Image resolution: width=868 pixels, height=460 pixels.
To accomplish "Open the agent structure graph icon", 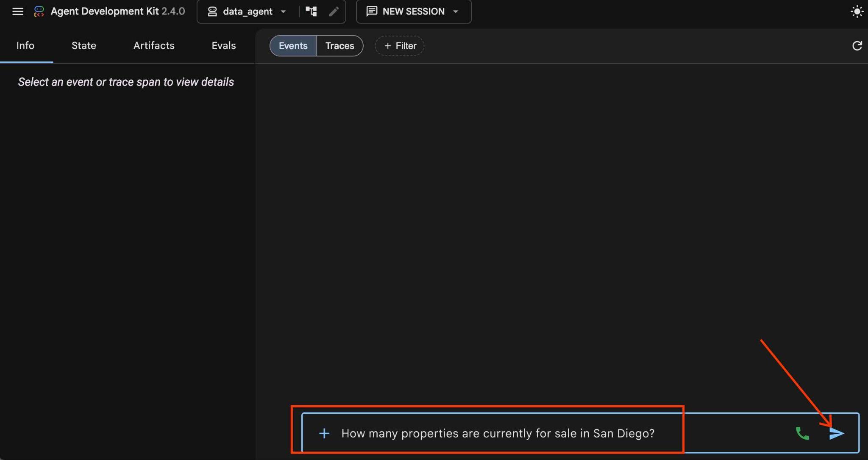I will coord(312,11).
